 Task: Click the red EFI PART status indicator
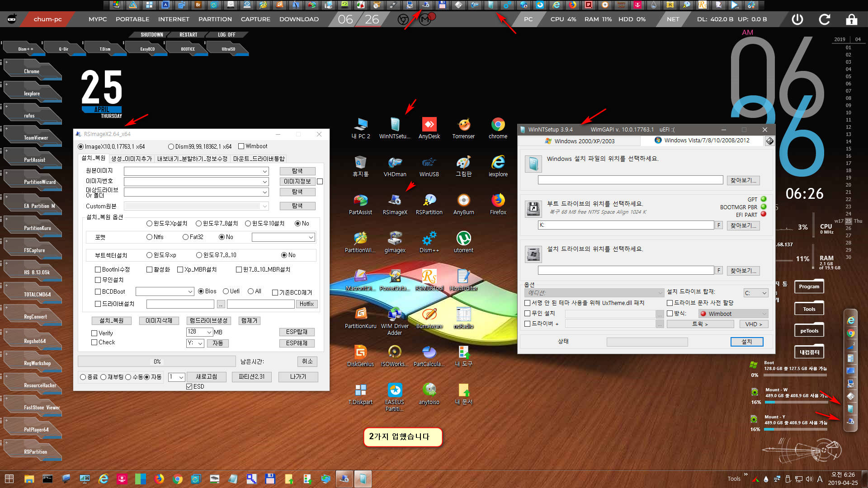[x=764, y=214]
